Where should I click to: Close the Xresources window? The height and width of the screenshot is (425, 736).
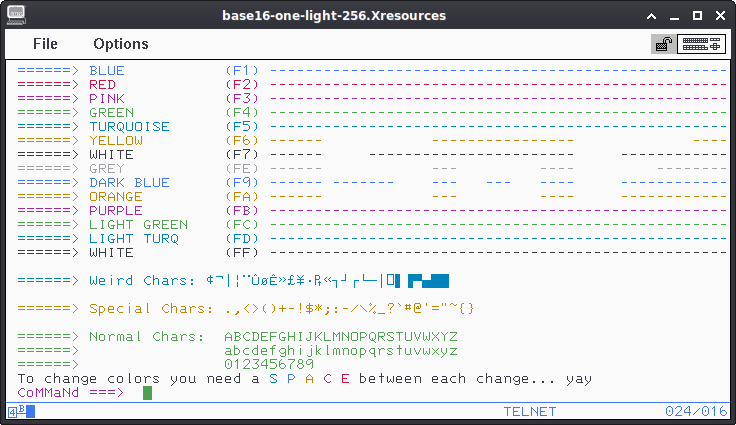tap(721, 15)
